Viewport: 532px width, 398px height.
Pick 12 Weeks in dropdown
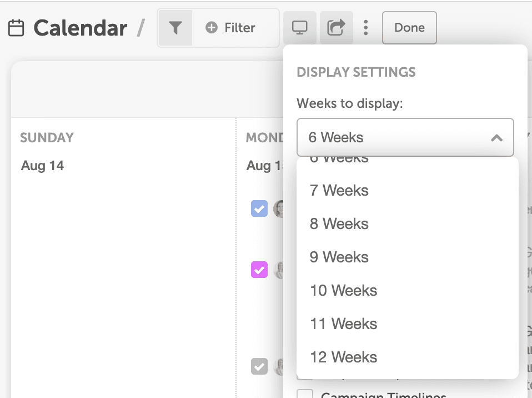pos(343,357)
